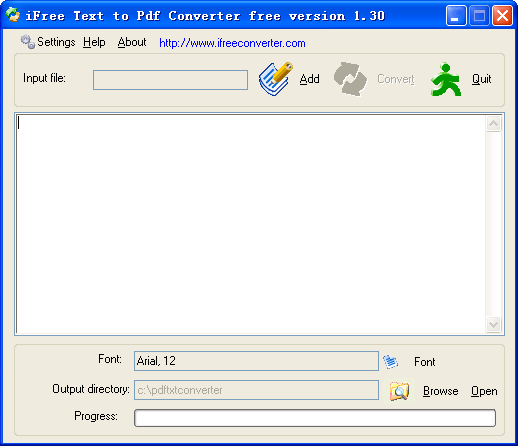The image size is (518, 446).
Task: Click the Input file text field
Action: click(170, 80)
